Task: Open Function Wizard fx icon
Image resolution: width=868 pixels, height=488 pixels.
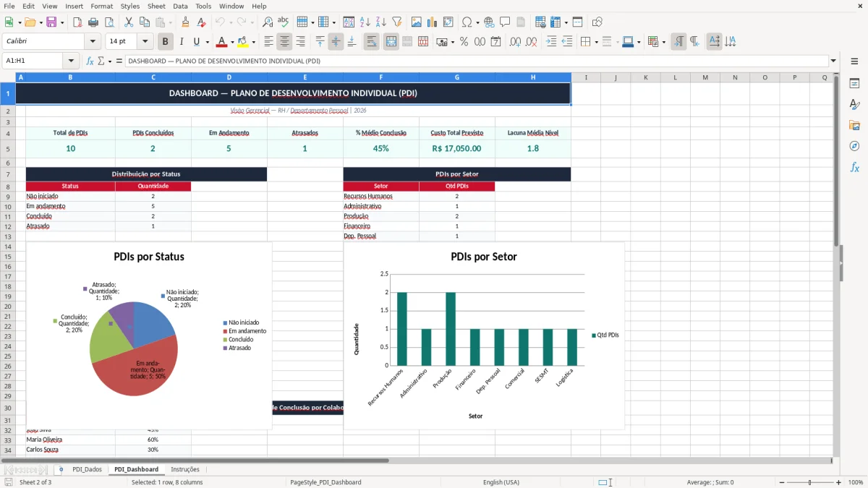Action: click(x=90, y=61)
